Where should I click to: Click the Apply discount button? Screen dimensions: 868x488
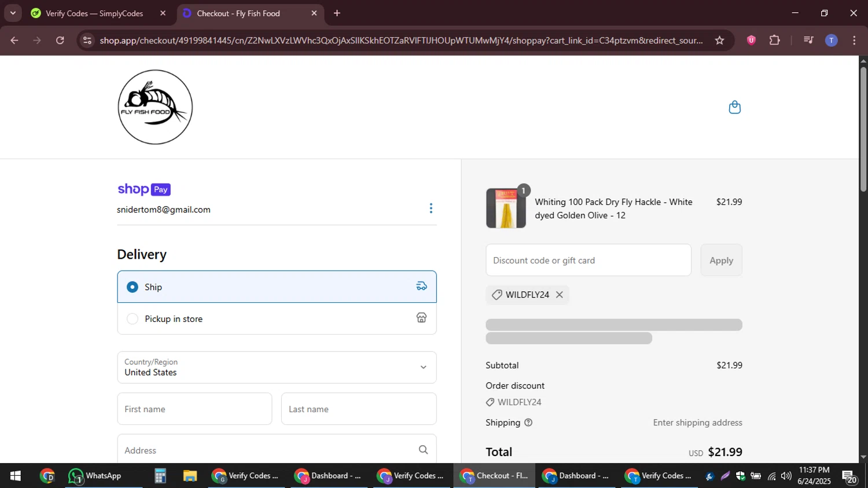click(x=721, y=260)
